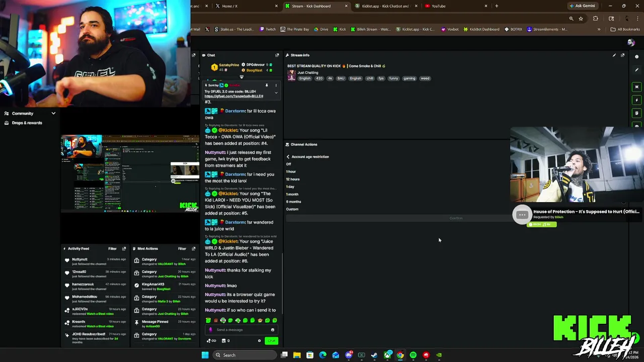The height and width of the screenshot is (362, 644).
Task: Expand chat leaderboard with down arrow
Action: tap(242, 77)
